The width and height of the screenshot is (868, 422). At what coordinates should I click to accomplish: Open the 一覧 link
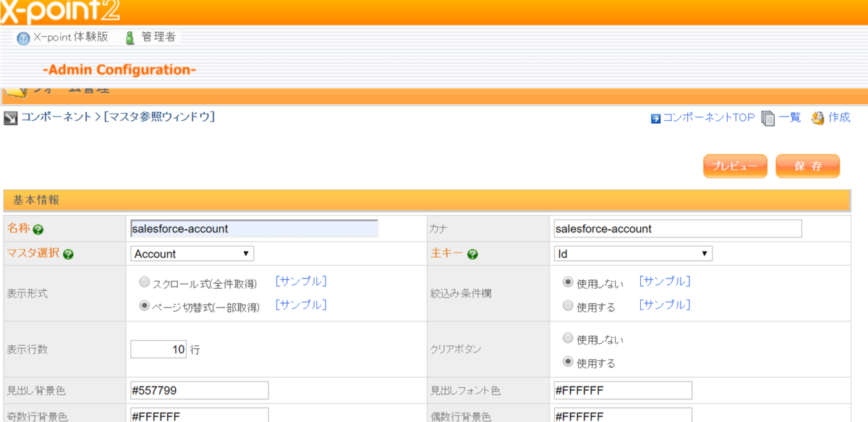click(x=790, y=118)
